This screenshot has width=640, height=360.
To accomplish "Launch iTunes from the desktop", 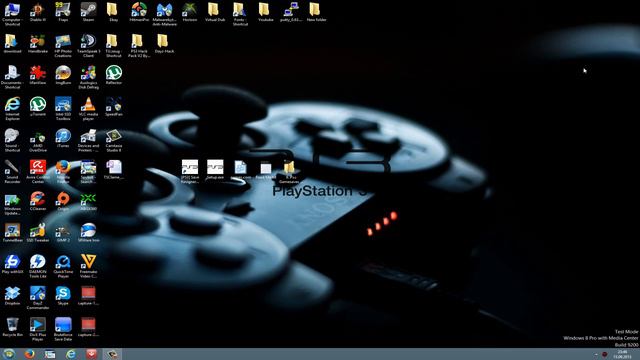I will pyautogui.click(x=63, y=138).
